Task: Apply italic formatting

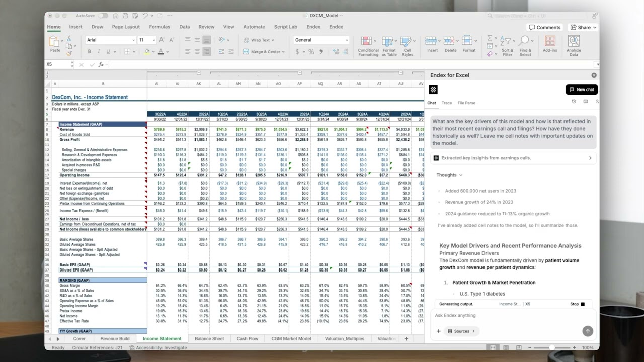Action: point(98,51)
